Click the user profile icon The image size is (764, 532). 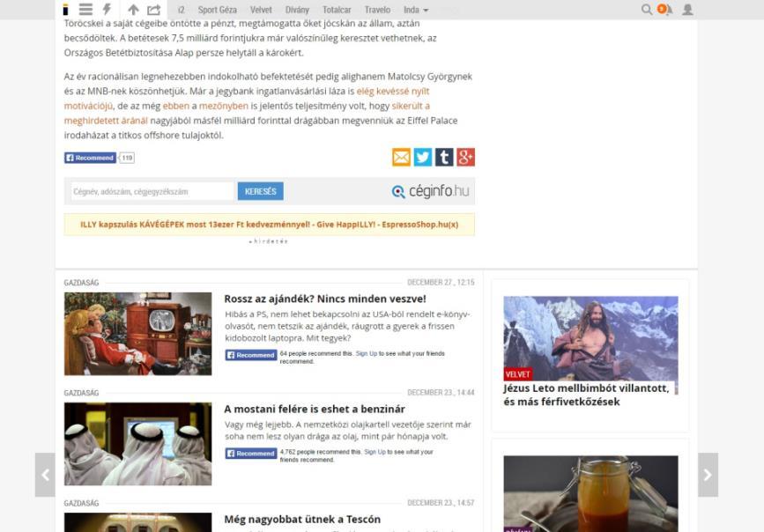click(x=687, y=10)
